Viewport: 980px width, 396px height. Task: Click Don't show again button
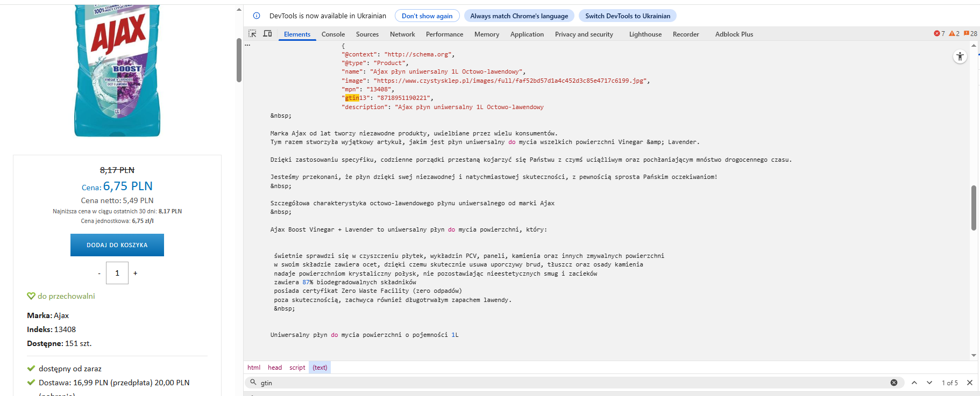click(427, 16)
